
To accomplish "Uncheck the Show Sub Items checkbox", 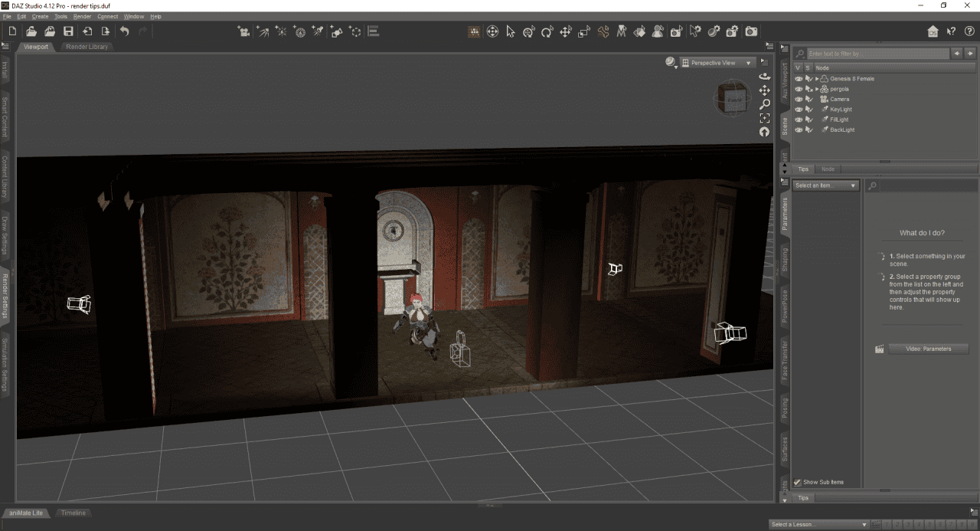I will coord(796,482).
